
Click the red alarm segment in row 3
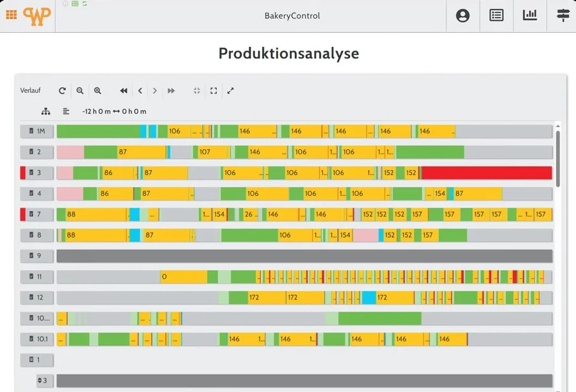pos(487,173)
